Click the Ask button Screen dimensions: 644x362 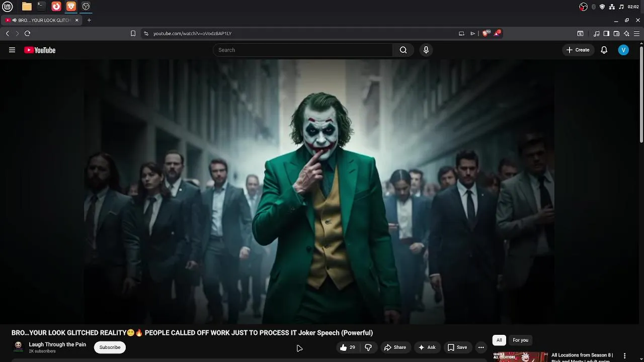pyautogui.click(x=427, y=347)
